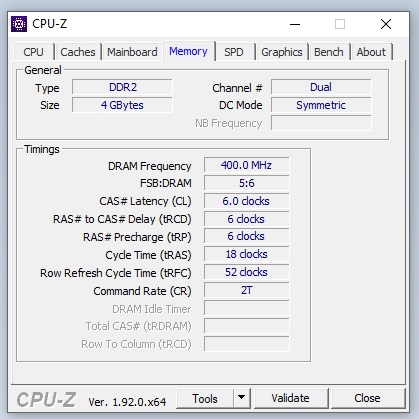The height and width of the screenshot is (419, 419).
Task: Click the 6.0 clocks CAS Latency value
Action: point(246,201)
